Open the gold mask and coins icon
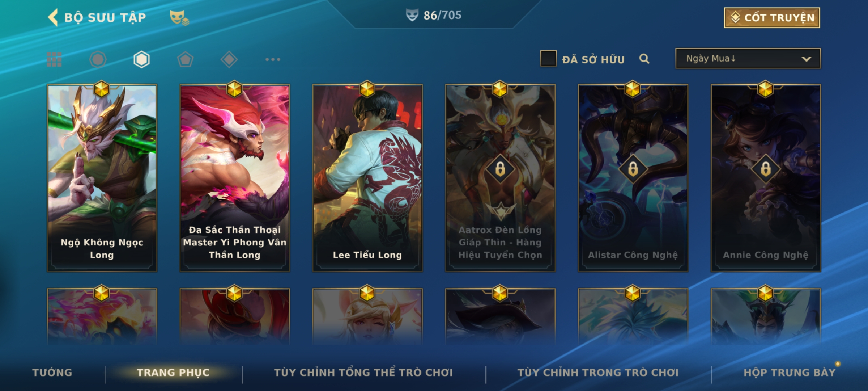Image resolution: width=868 pixels, height=391 pixels. click(x=179, y=18)
